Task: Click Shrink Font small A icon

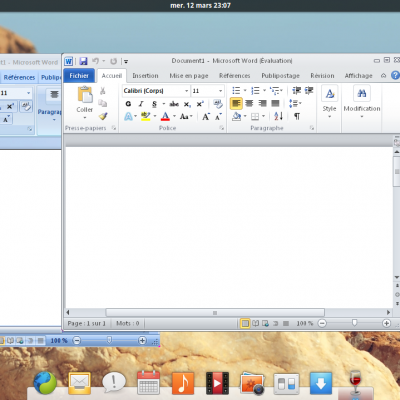Action: [x=218, y=116]
